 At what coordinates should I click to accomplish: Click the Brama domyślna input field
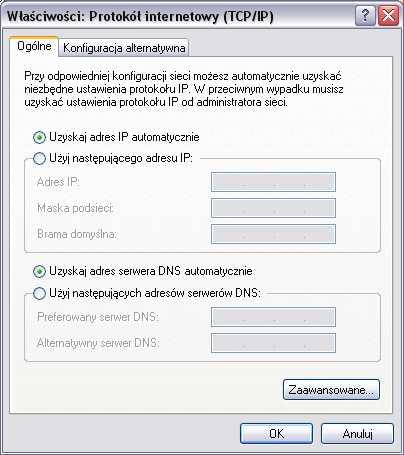point(273,234)
